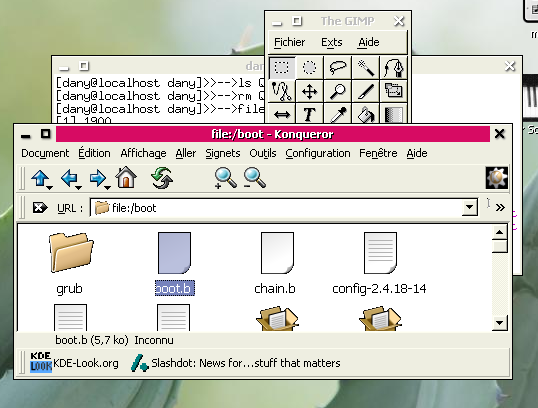Viewport: 538px width, 408px height.
Task: Click the pink Konqueror title bar
Action: coord(273,134)
